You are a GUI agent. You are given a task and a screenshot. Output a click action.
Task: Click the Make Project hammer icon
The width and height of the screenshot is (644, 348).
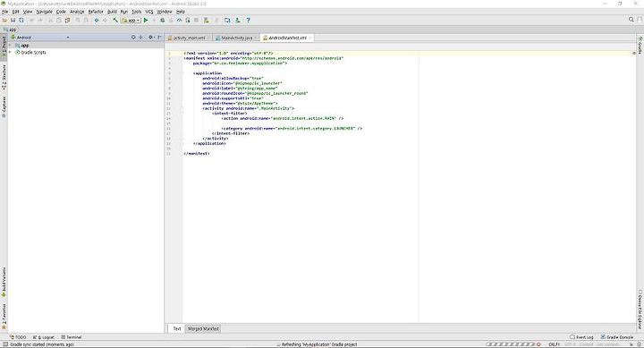(115, 20)
